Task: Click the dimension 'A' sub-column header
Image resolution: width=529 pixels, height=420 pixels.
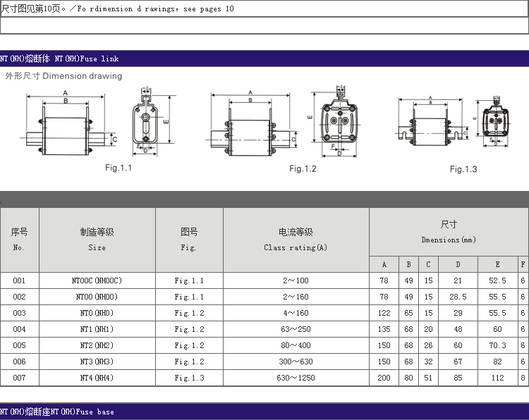Action: tap(384, 264)
